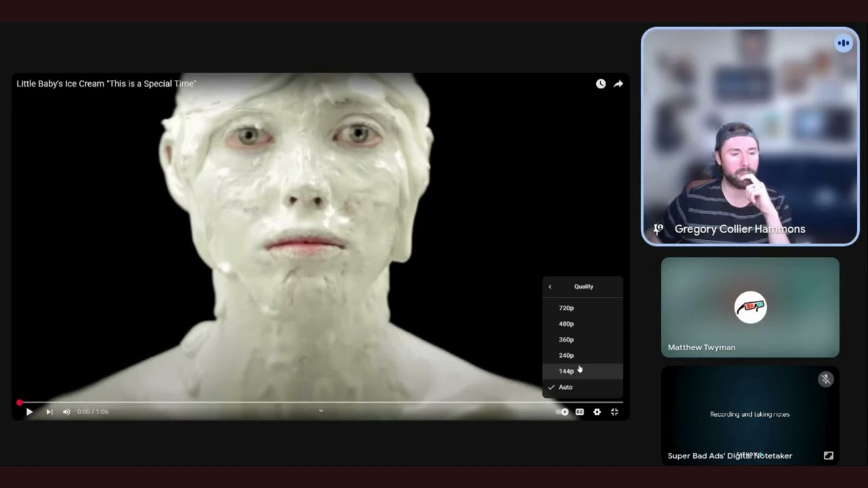Screen dimensions: 868x488
Task: Click the pin icon beside Gregory's name
Action: coord(658,229)
